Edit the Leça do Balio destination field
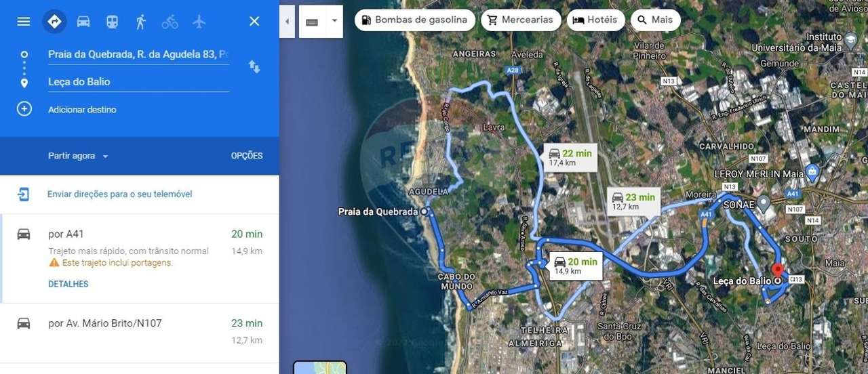Screen dimensions: 868x374 [x=138, y=82]
